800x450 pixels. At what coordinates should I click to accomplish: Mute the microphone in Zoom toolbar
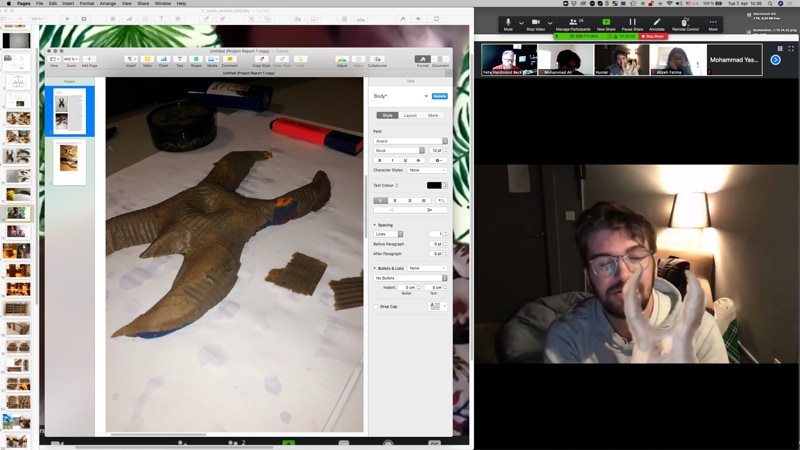click(x=508, y=24)
